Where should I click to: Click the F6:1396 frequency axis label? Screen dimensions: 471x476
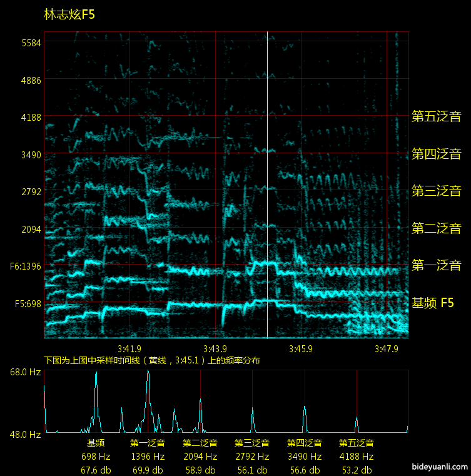click(x=25, y=266)
